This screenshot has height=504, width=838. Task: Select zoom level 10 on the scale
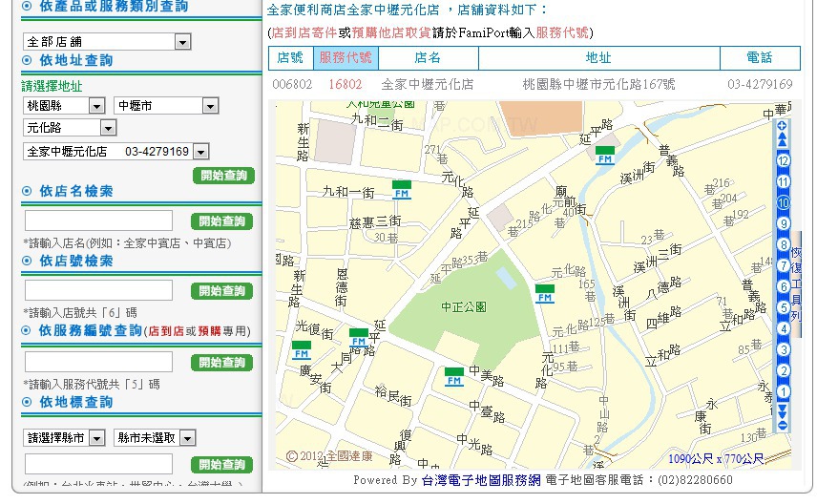tap(783, 202)
